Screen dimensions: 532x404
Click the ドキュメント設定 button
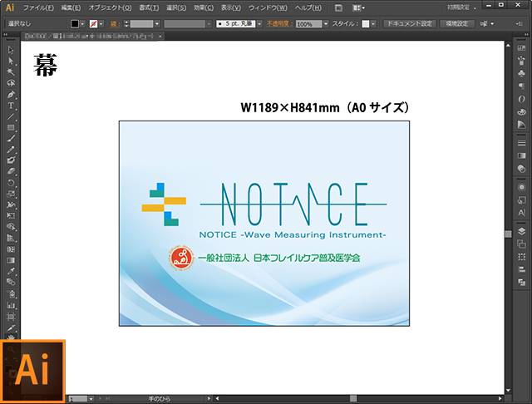click(x=410, y=24)
